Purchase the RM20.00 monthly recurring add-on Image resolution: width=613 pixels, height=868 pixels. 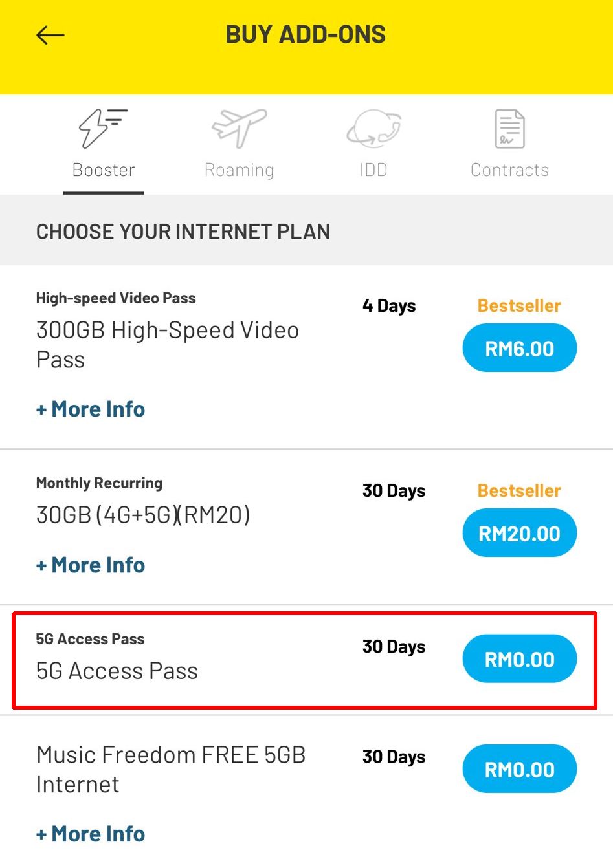[x=519, y=532]
